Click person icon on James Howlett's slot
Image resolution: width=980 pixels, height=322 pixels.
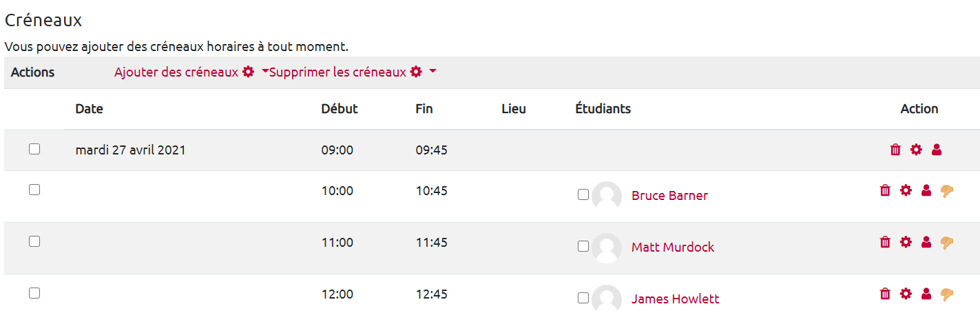pos(926,294)
